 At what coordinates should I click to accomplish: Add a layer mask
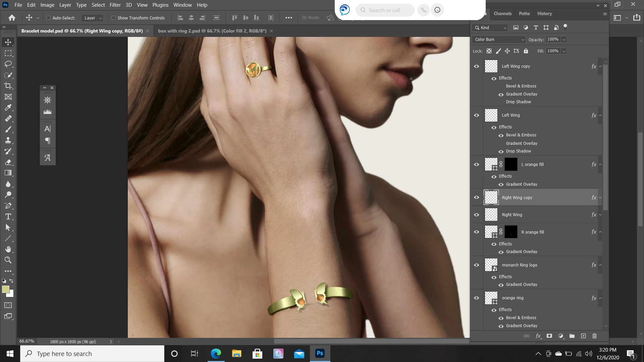point(549,336)
